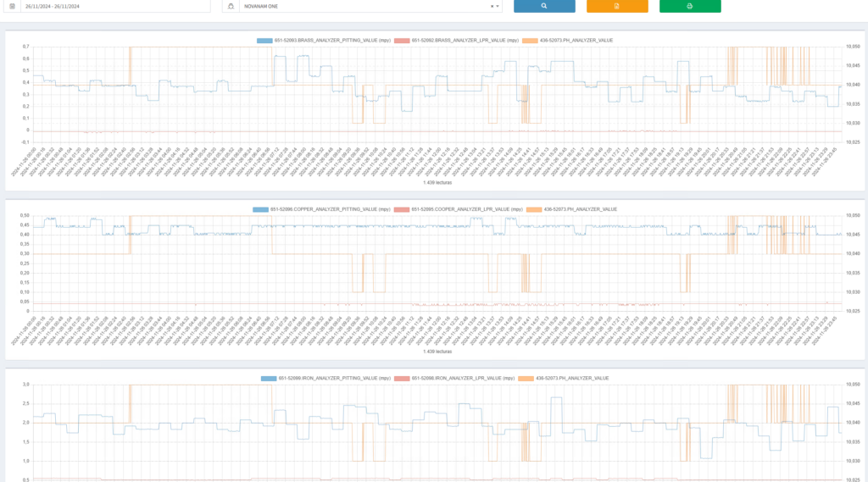Open the NOVANAM ONE dropdown arrow
Viewport: 868px width, 482px height.
(x=498, y=6)
